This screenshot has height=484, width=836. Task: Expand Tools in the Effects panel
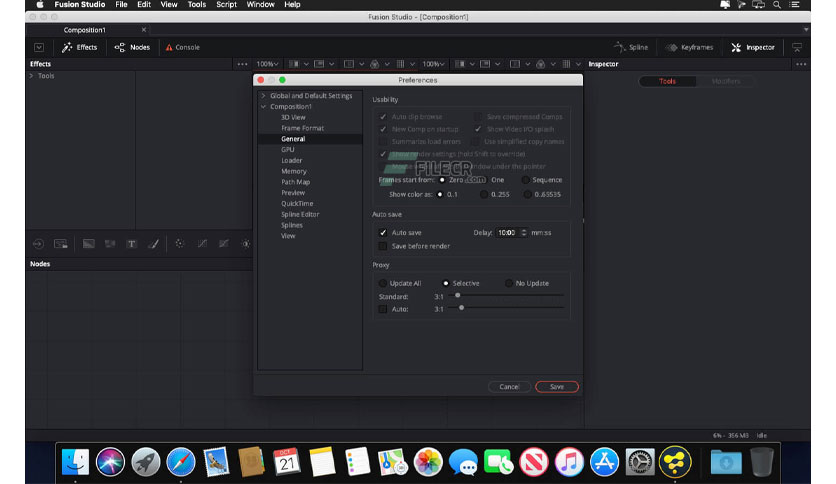point(31,76)
